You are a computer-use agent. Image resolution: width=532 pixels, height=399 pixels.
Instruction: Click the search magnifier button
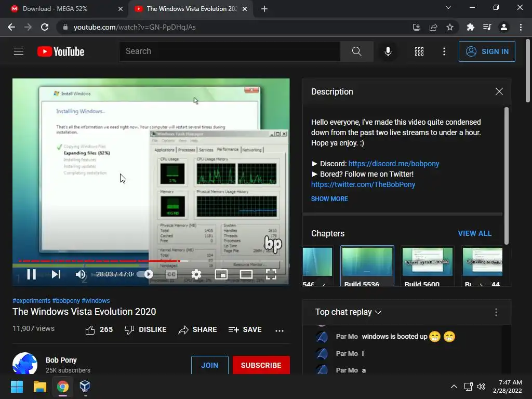356,51
